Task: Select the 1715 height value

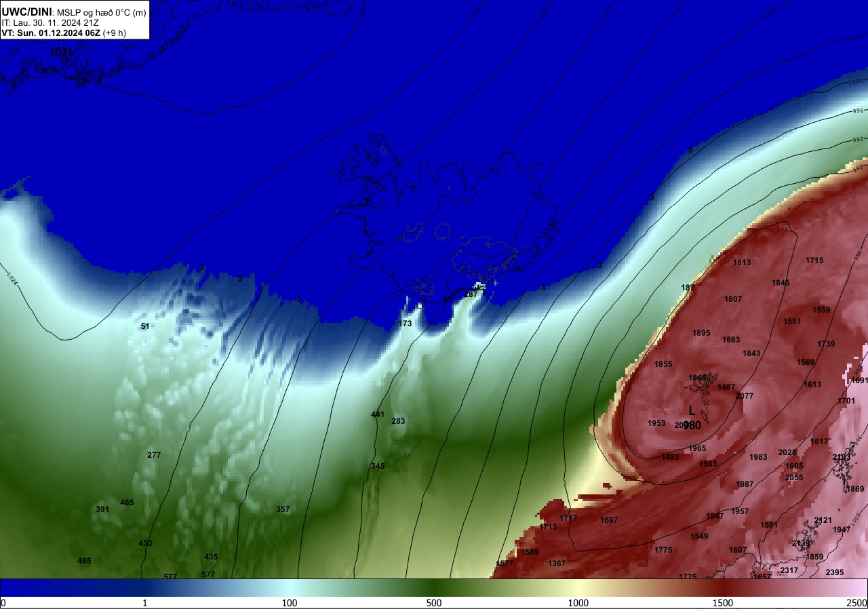Action: point(814,260)
